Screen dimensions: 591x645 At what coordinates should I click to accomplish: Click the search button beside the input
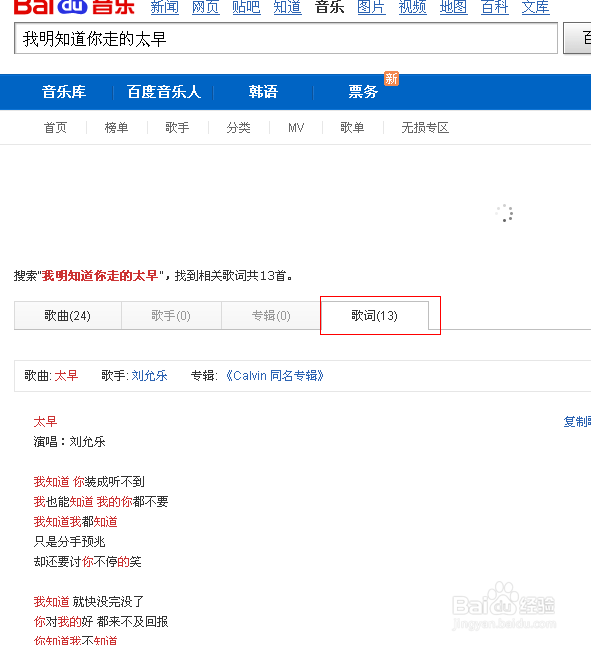[x=577, y=39]
